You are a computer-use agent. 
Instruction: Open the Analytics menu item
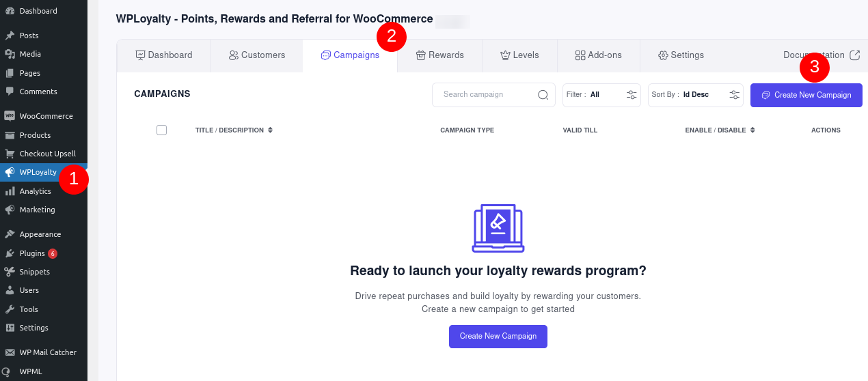pyautogui.click(x=44, y=191)
